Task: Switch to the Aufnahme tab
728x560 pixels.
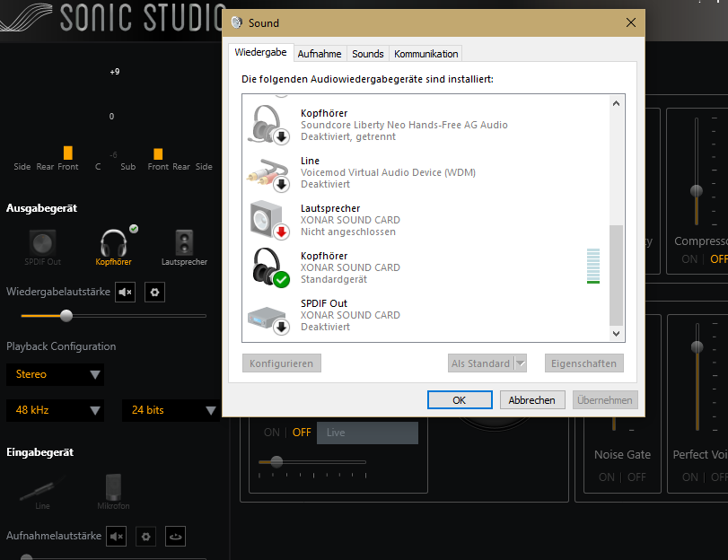Action: coord(320,54)
